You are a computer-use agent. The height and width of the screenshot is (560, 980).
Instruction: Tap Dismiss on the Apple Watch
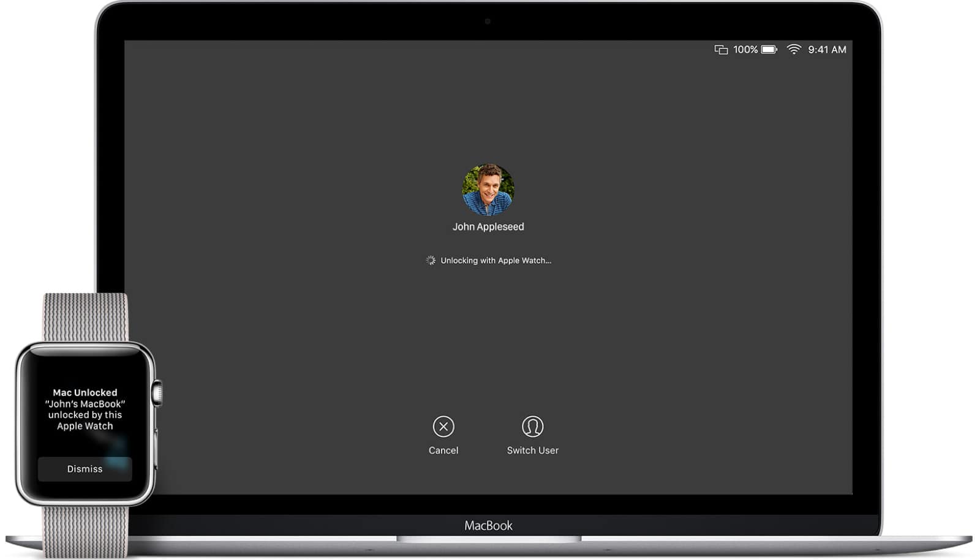(x=85, y=469)
